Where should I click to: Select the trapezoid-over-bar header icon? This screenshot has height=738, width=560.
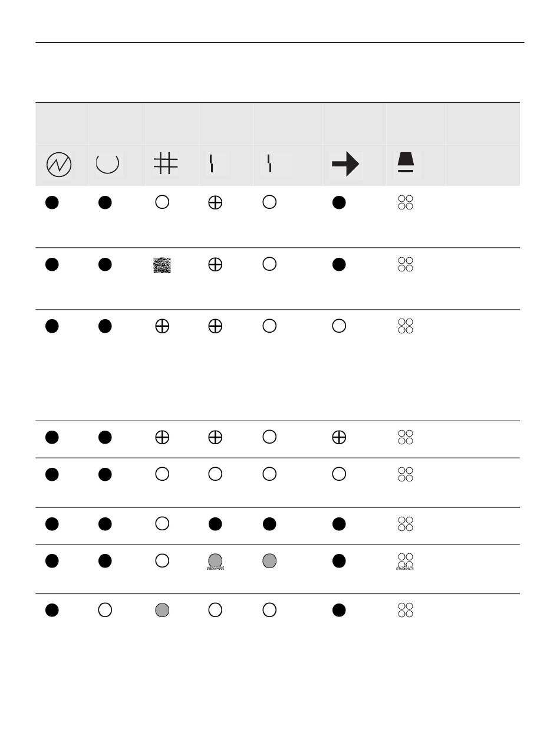(x=406, y=162)
